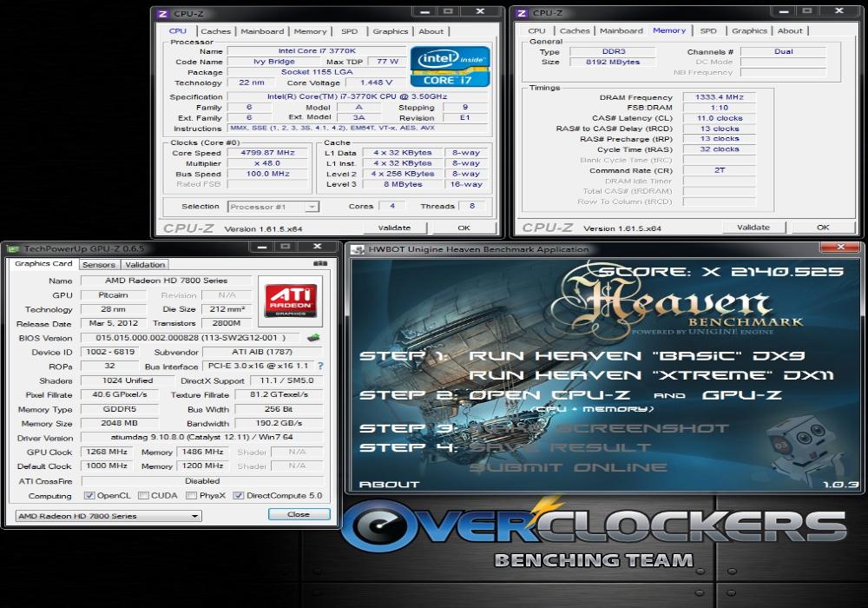The image size is (868, 608).
Task: Click the Close button in GPU-Z
Action: pos(299,514)
